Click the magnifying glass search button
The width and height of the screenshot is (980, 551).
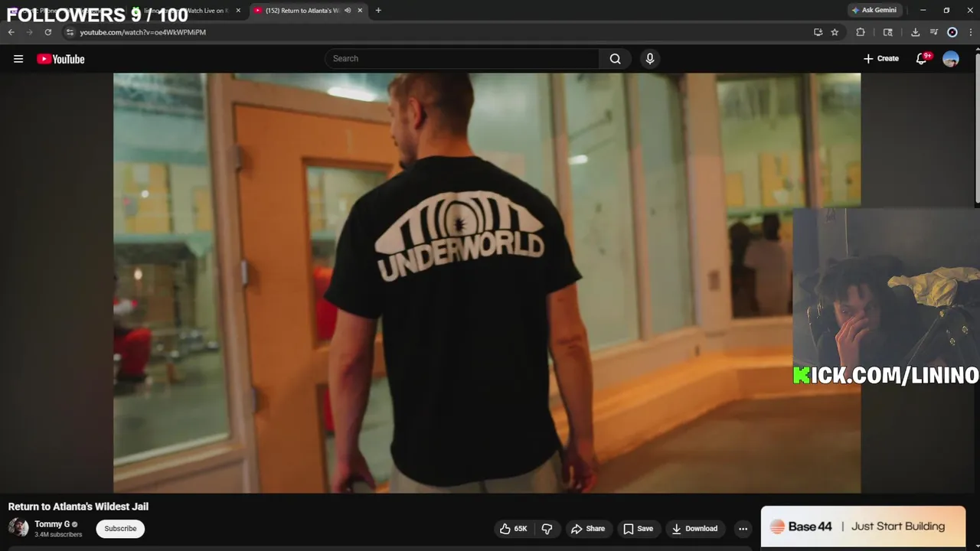[x=616, y=59]
